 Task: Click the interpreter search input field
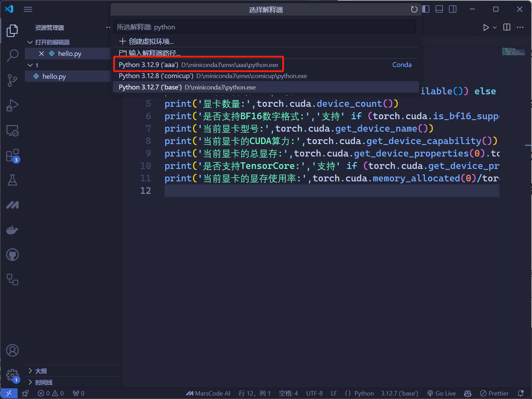tap(264, 27)
